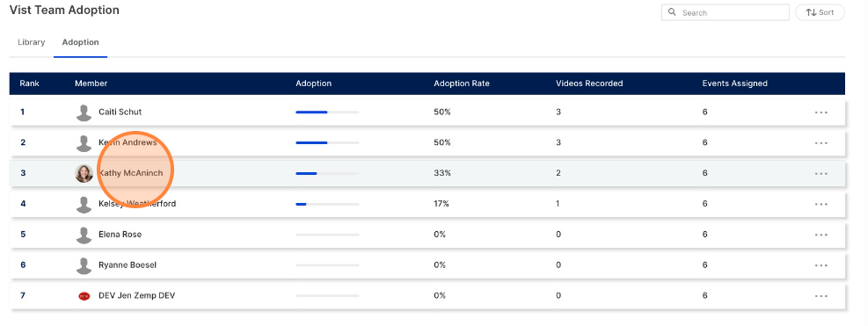Image resolution: width=868 pixels, height=326 pixels.
Task: Sort by Adoption Rate column header
Action: pyautogui.click(x=462, y=83)
